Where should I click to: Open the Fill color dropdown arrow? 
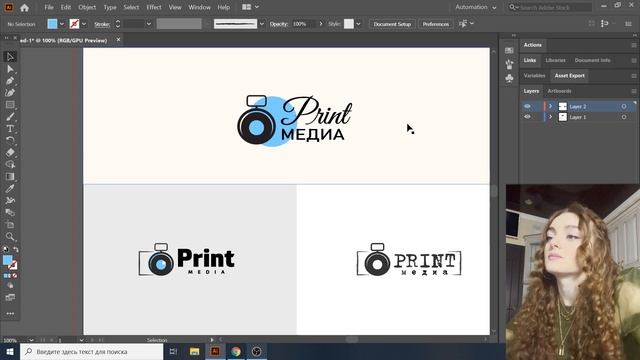point(62,24)
